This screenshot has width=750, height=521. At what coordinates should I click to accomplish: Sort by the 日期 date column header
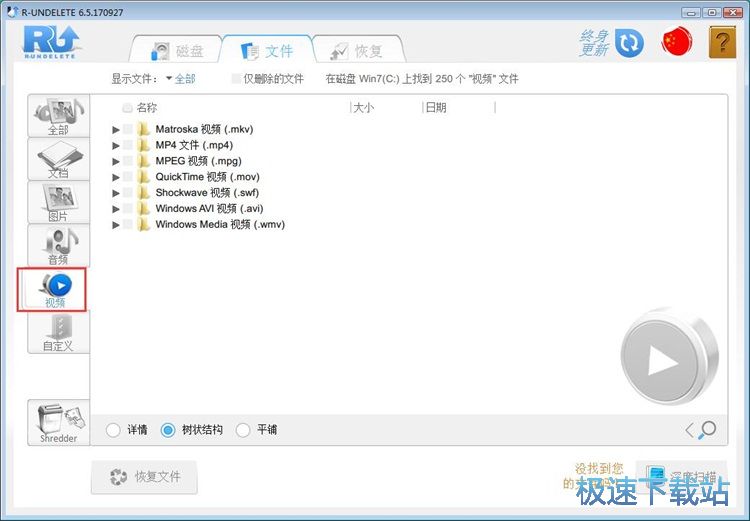[436, 108]
